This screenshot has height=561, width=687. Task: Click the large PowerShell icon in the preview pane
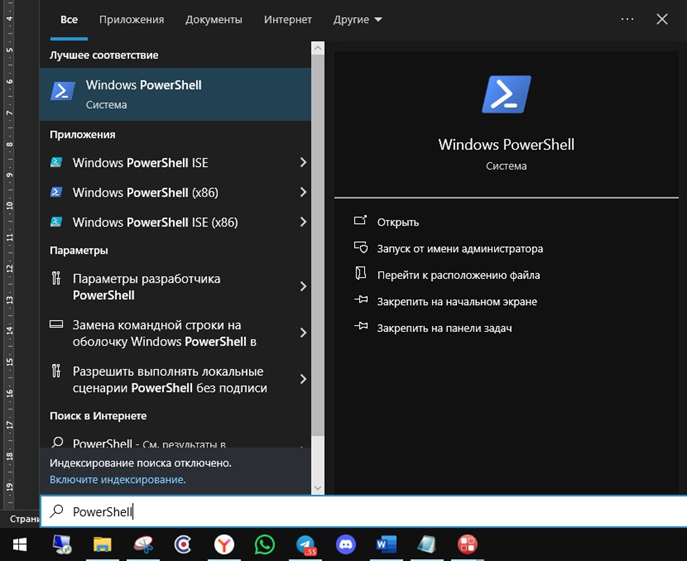pyautogui.click(x=506, y=94)
